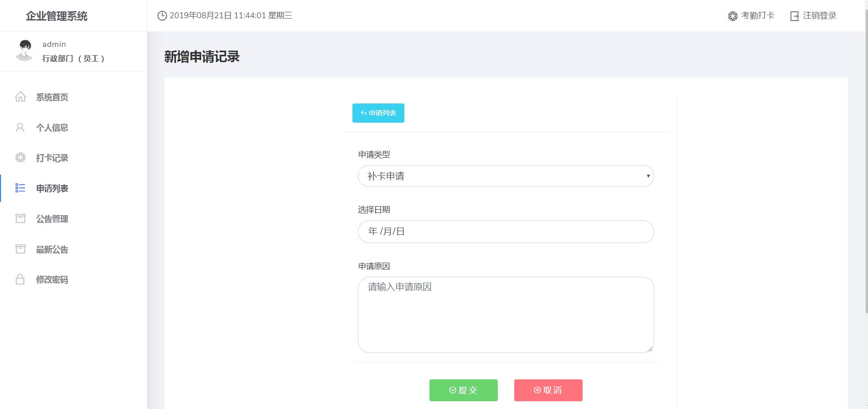Click the admin username text

pos(54,44)
